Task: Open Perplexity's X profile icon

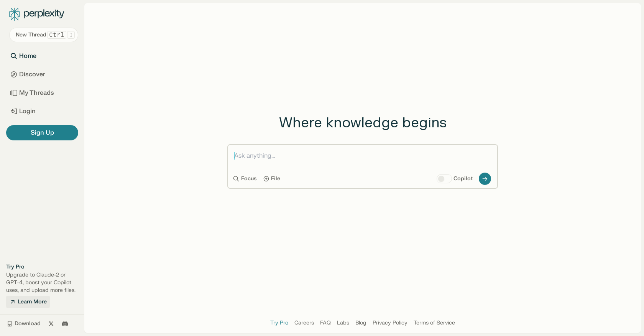Action: point(51,324)
